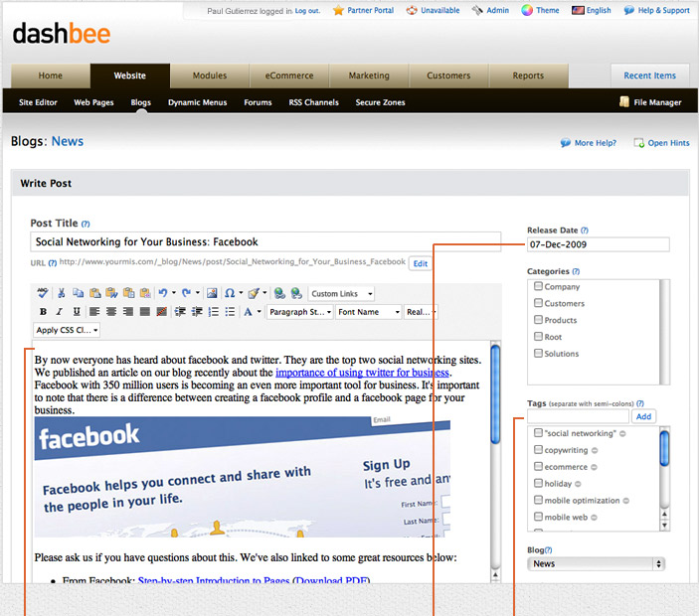Click the Add tag button

[643, 416]
